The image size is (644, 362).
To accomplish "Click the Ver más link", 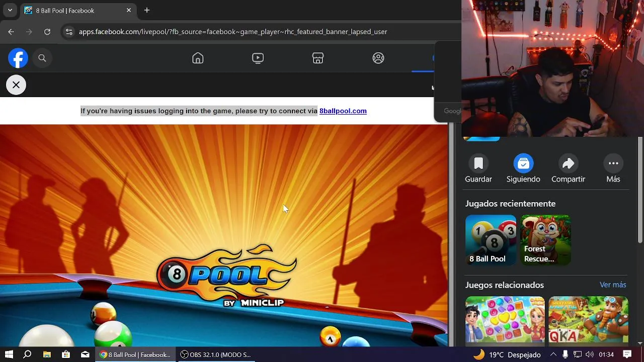I will 613,285.
